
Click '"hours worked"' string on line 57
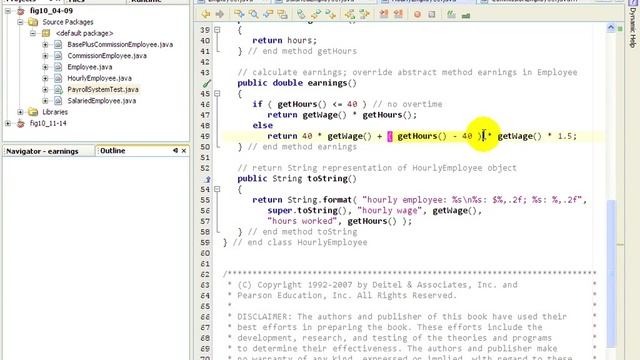pos(302,221)
